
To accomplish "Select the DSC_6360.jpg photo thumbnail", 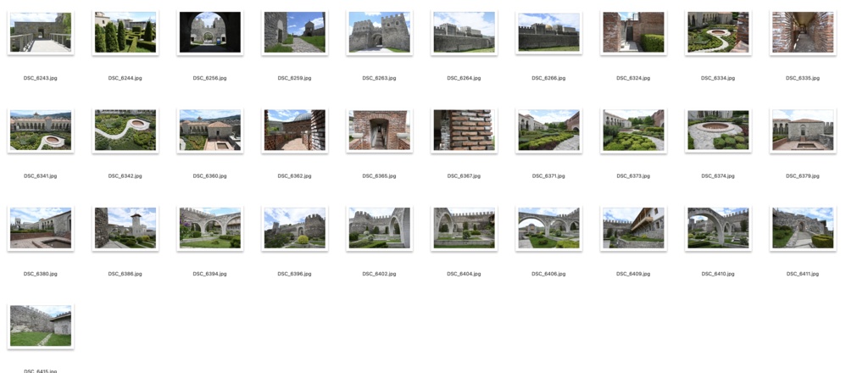I will click(210, 130).
